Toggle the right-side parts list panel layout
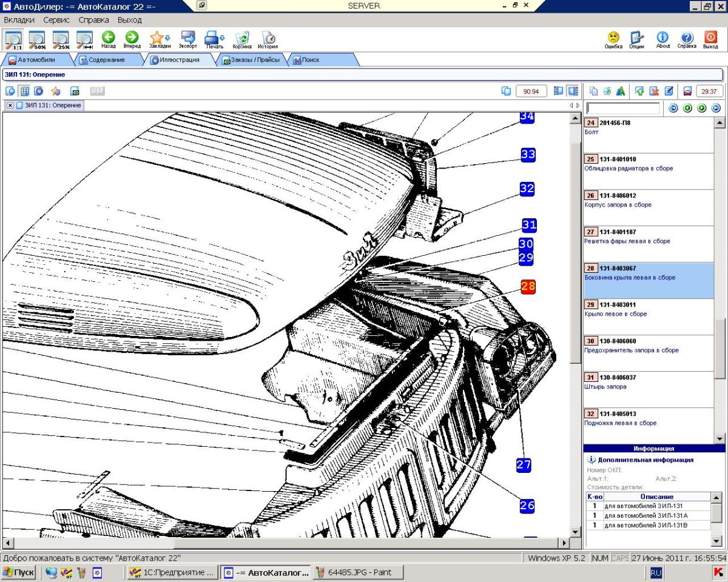 pos(572,91)
